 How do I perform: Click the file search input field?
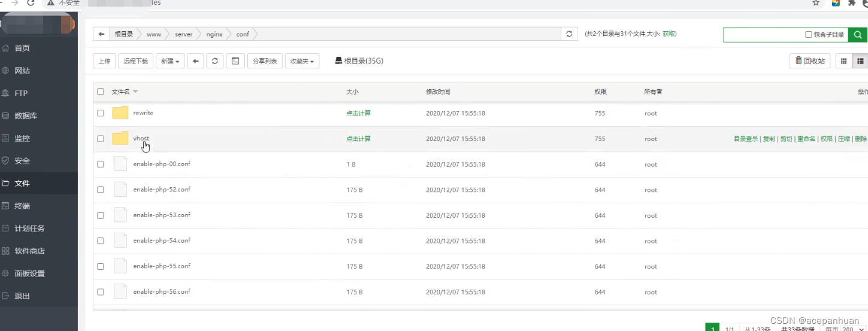(764, 35)
